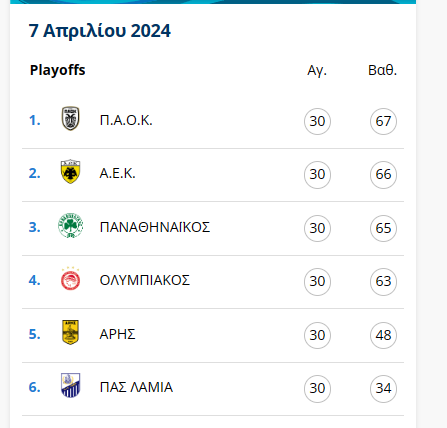Open the Α.Ε.Κ. team name link
The height and width of the screenshot is (428, 447).
(x=118, y=174)
